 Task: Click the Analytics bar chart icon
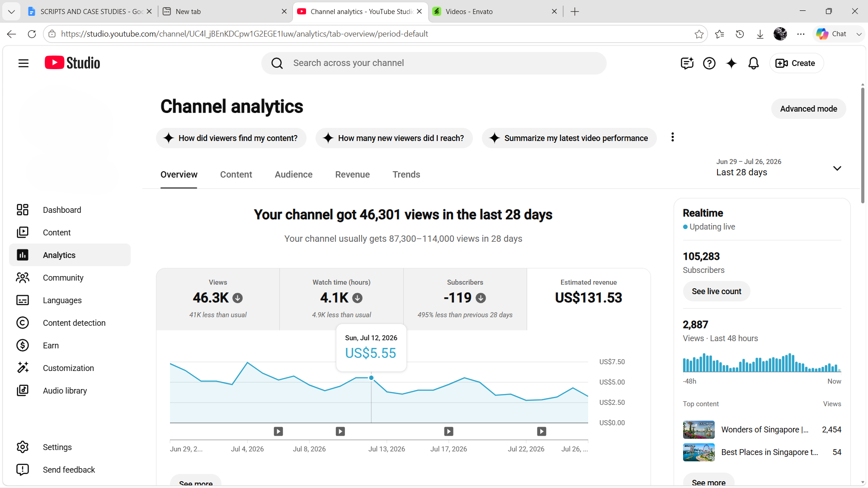(23, 255)
